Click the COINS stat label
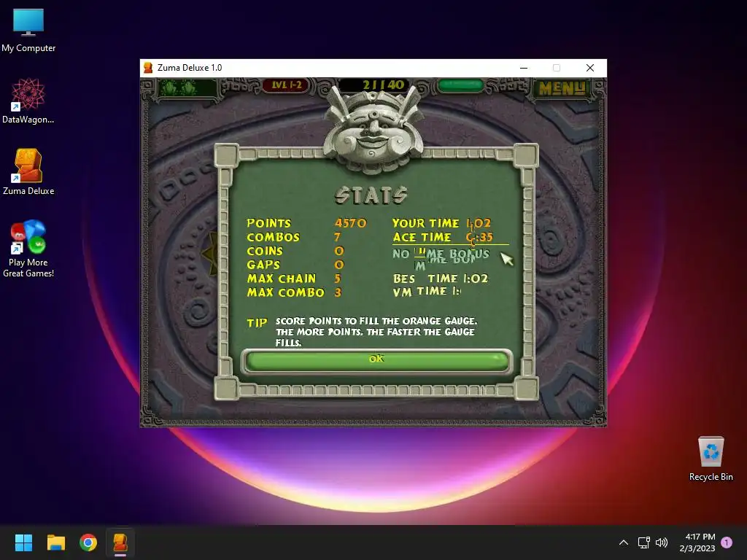Viewport: 747px width, 560px height. tap(264, 251)
